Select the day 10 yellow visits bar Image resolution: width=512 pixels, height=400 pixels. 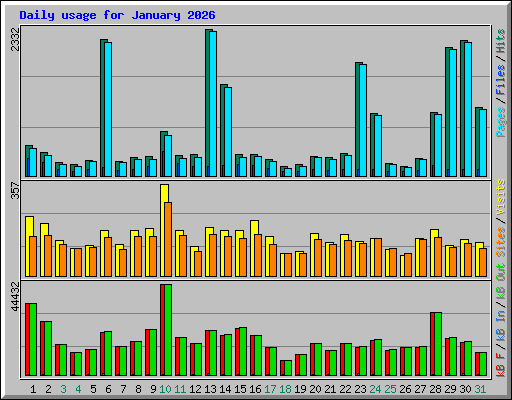163,230
